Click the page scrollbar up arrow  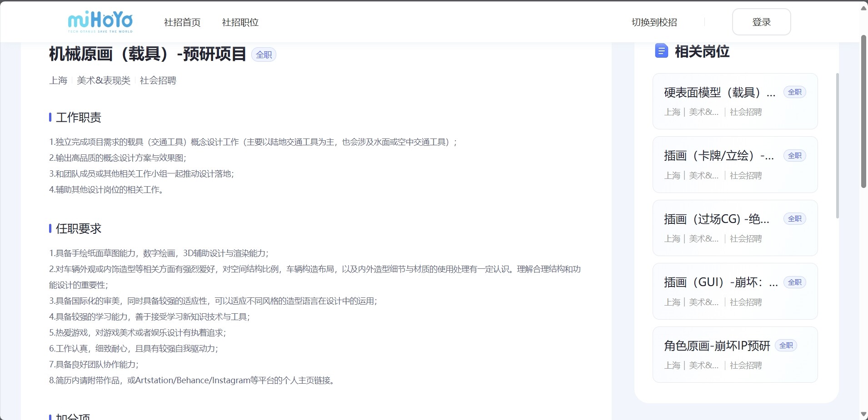(863, 8)
